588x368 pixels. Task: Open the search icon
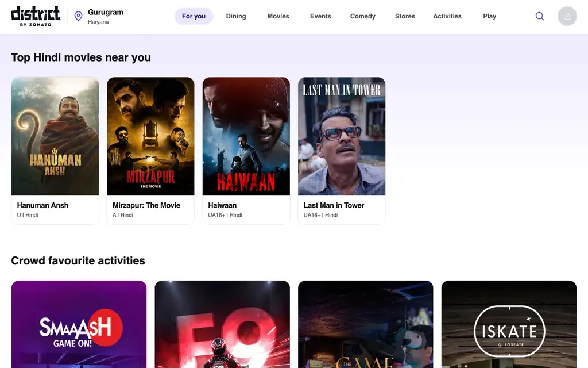[x=540, y=16]
